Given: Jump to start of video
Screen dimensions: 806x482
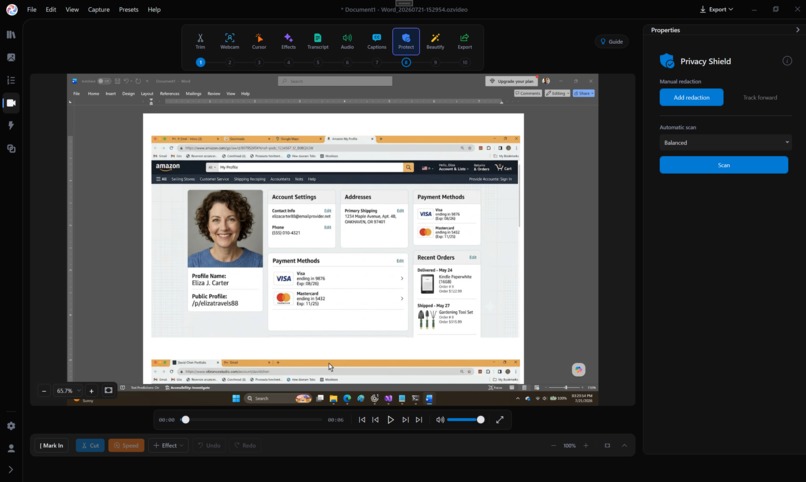Looking at the screenshot, I should point(362,420).
